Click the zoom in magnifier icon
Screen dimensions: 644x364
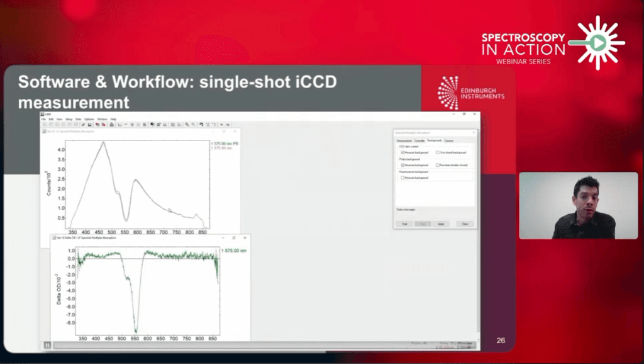pos(187,124)
